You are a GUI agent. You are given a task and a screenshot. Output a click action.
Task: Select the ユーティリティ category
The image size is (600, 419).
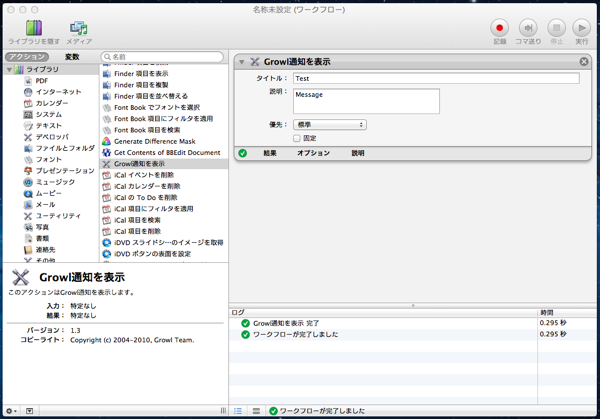point(58,216)
